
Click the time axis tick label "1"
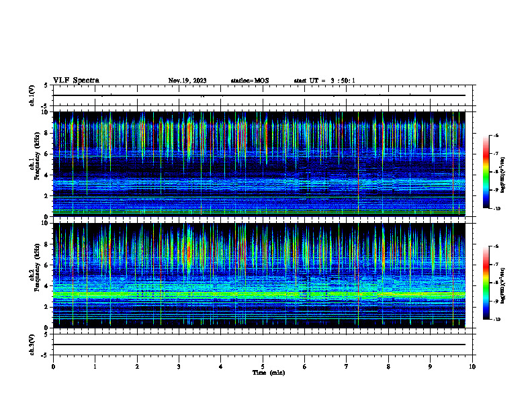95,367
